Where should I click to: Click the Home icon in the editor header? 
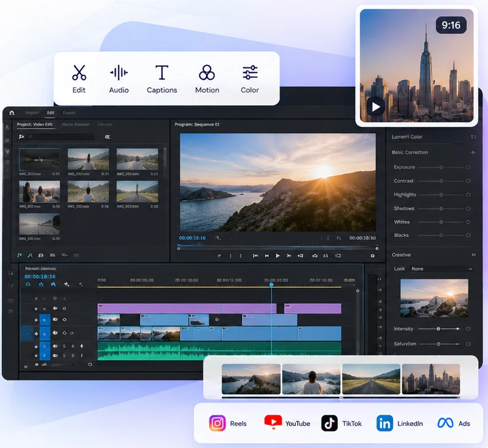point(12,113)
